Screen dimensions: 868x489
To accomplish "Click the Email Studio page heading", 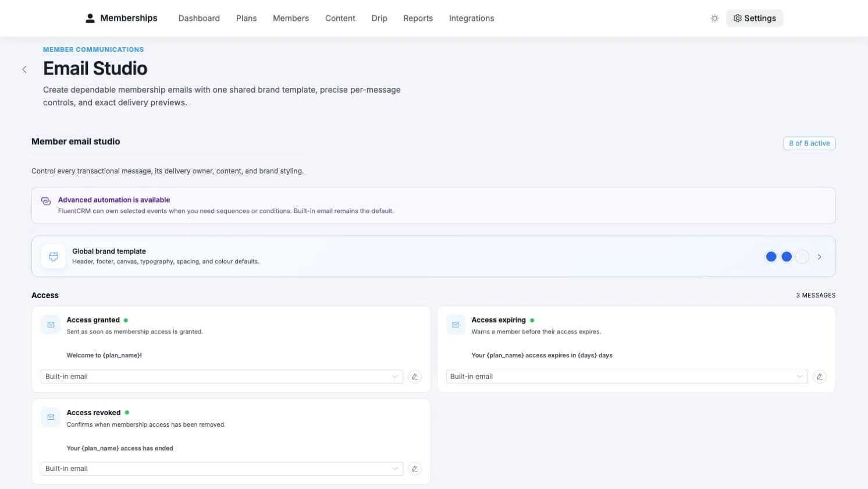I will pyautogui.click(x=95, y=68).
